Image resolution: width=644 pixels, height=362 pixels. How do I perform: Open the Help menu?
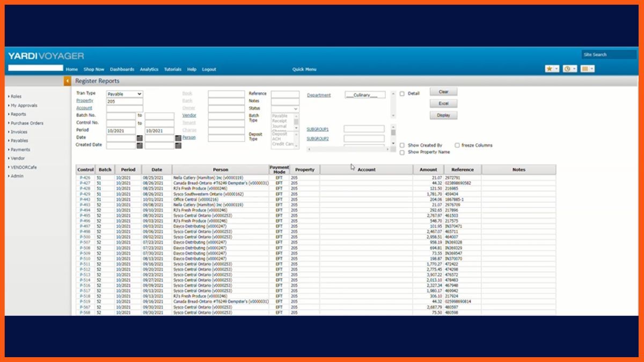[x=192, y=69]
